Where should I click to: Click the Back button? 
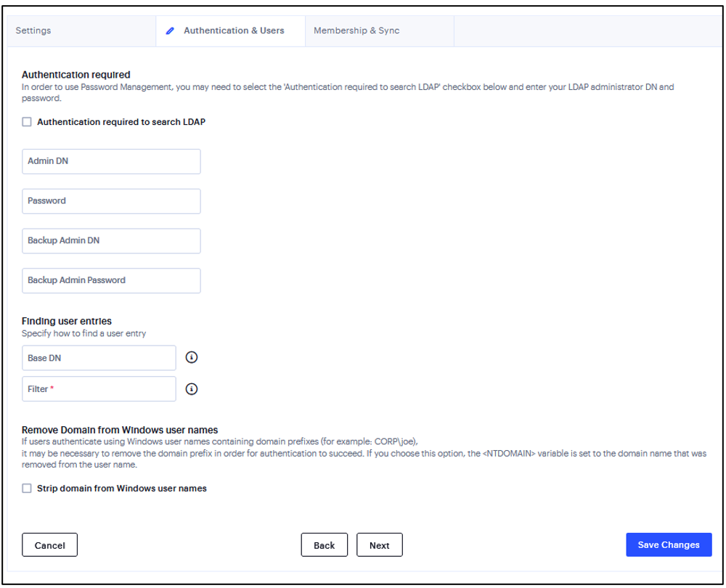coord(324,544)
